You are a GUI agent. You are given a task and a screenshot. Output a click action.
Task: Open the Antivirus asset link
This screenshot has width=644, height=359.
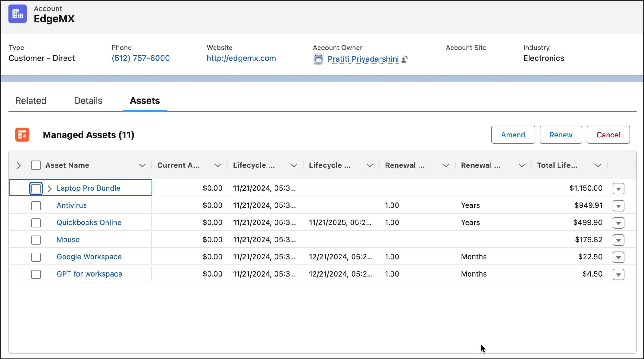(x=72, y=205)
